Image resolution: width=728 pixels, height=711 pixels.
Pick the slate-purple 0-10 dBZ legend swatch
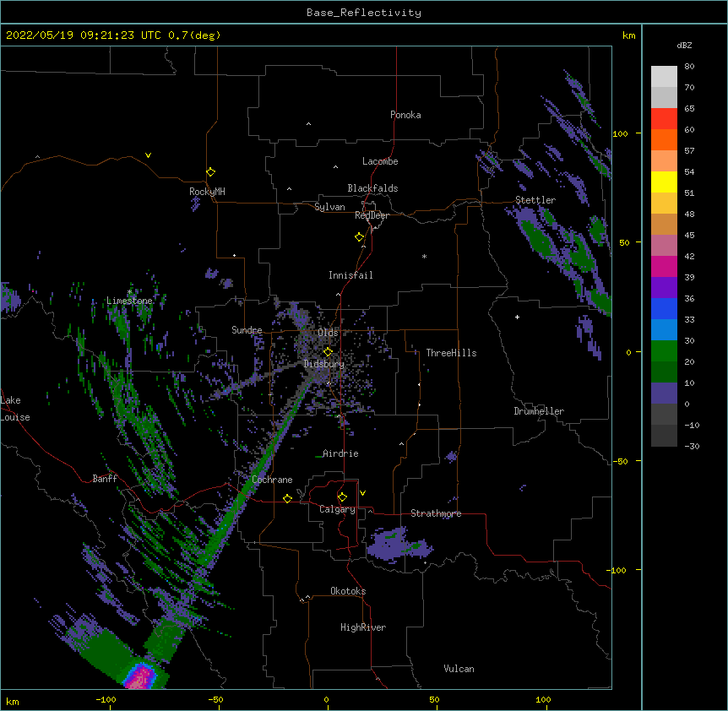(x=664, y=393)
